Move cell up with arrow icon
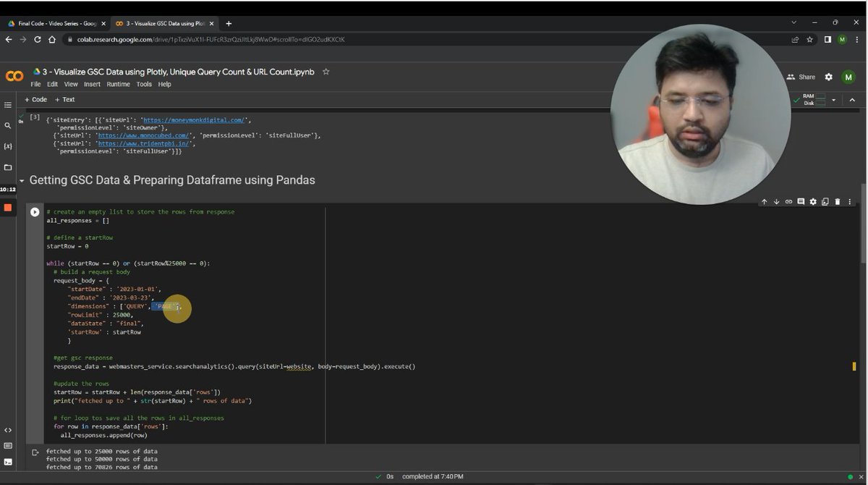This screenshot has width=868, height=485. point(764,201)
